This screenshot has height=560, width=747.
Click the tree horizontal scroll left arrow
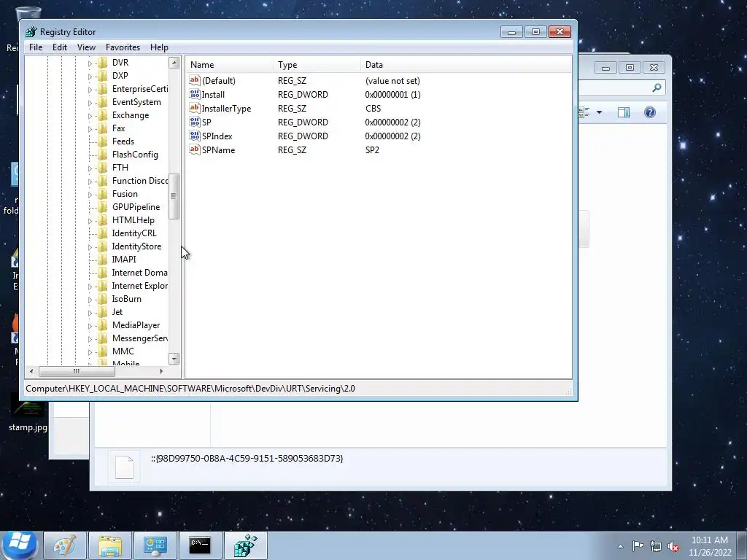[x=31, y=371]
